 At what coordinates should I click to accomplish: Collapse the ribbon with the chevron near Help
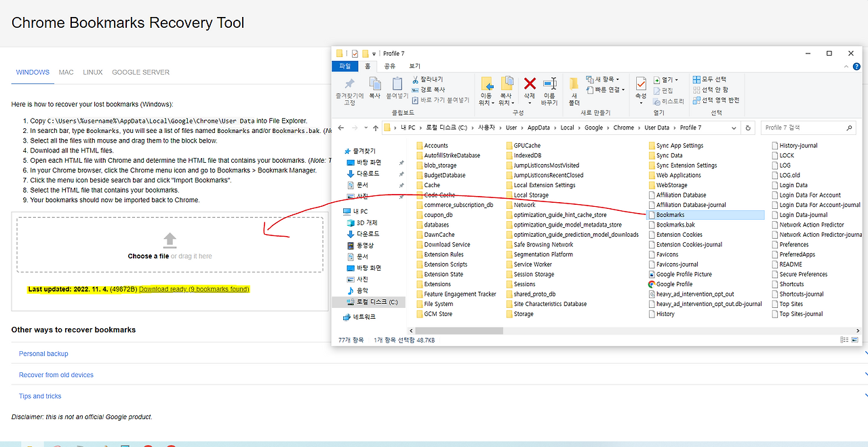846,66
